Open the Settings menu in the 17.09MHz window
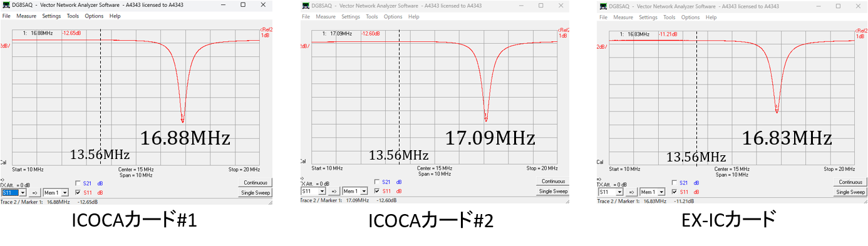This screenshot has width=868, height=246. 351,17
